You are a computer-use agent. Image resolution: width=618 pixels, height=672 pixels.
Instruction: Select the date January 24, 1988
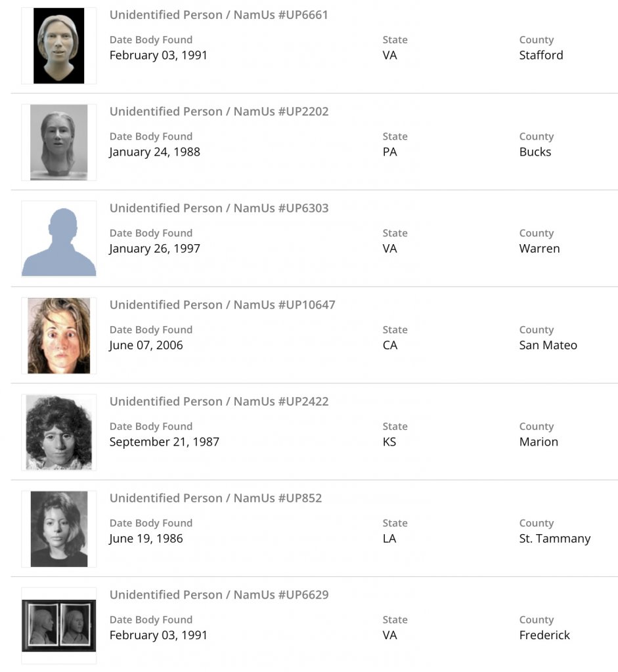154,152
